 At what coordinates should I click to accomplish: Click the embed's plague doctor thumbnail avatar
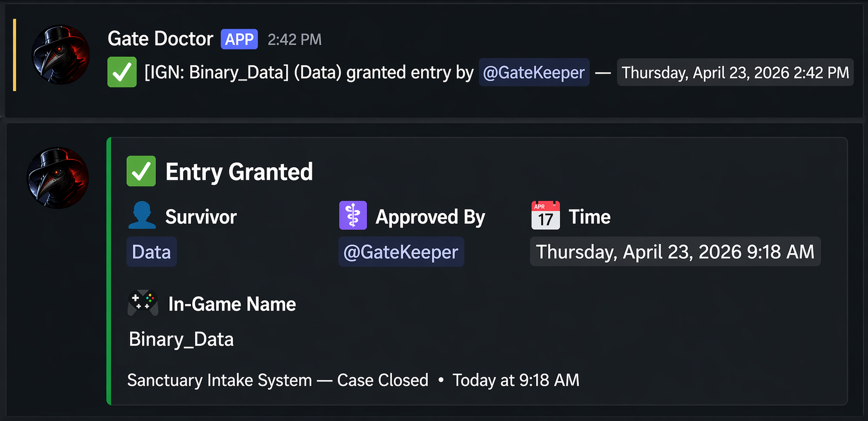(57, 178)
